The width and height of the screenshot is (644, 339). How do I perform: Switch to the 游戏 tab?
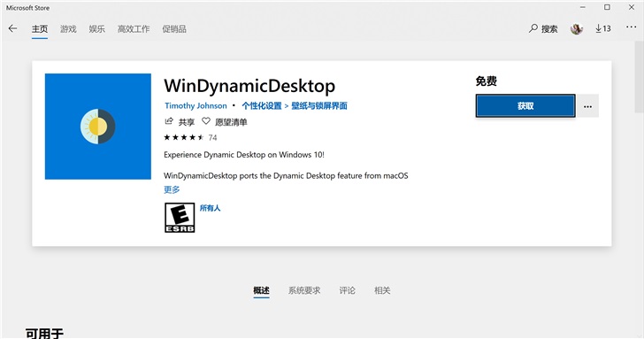68,28
